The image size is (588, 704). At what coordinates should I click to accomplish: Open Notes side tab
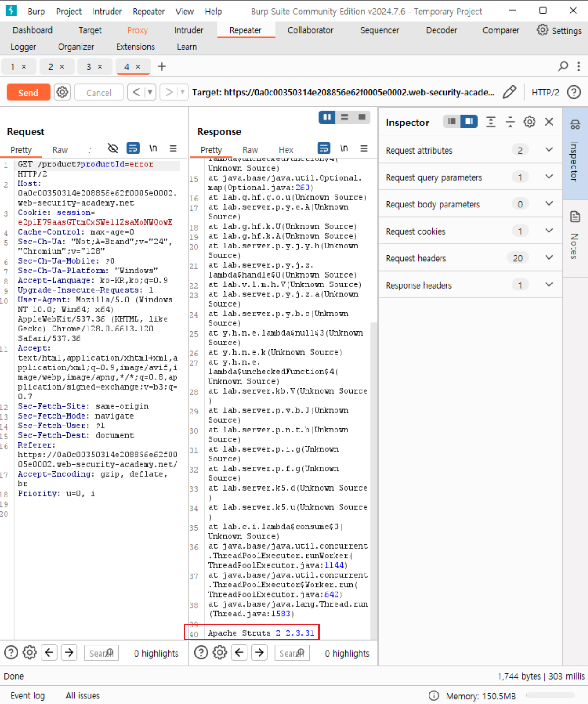[x=575, y=238]
